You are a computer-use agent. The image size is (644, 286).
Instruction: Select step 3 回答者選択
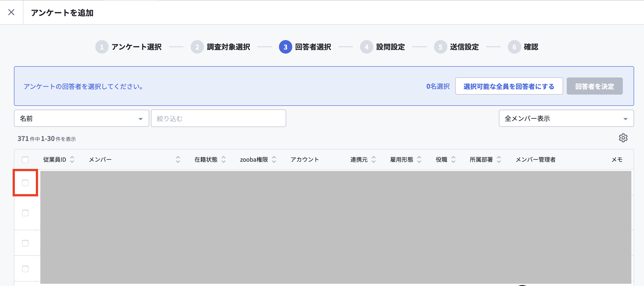pos(305,47)
